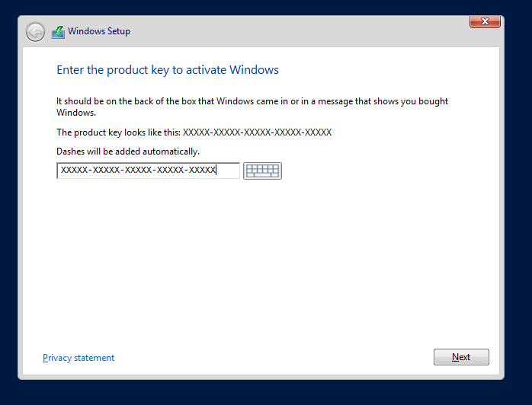Click the empty field area right of the key
532x405 pixels.
coord(229,171)
